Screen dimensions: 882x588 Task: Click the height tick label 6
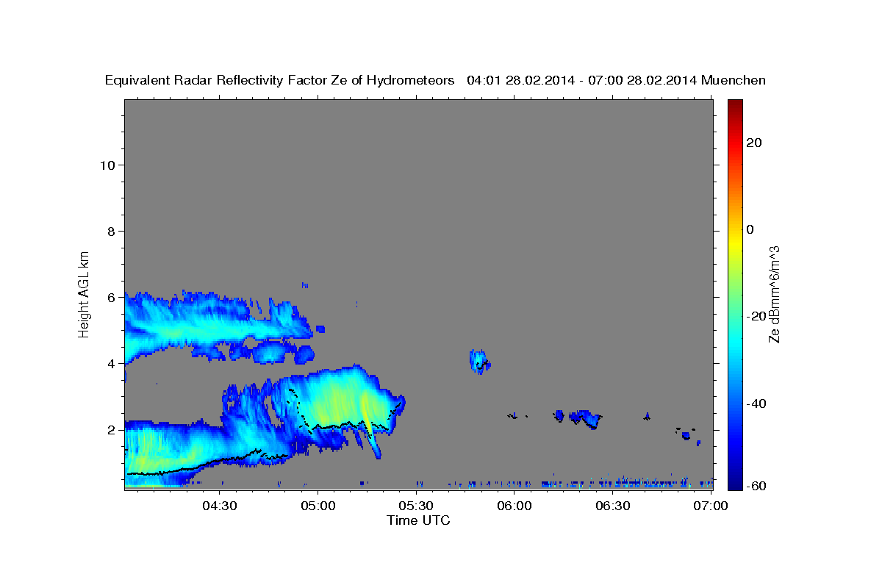(x=111, y=298)
